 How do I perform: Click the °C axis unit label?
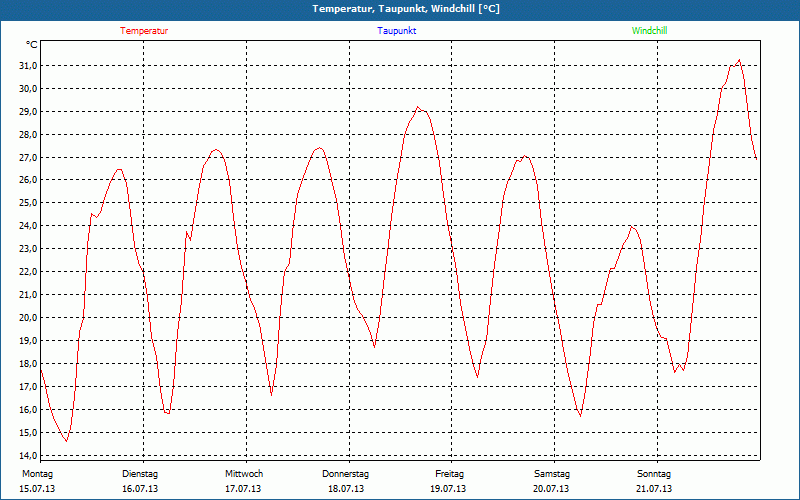tap(32, 45)
